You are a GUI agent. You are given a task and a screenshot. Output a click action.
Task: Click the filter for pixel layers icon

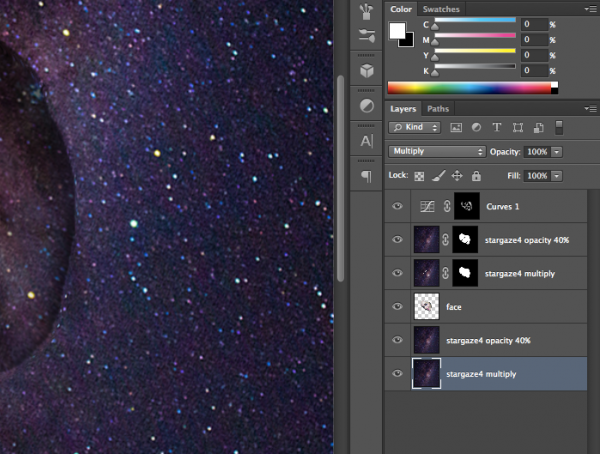point(456,128)
